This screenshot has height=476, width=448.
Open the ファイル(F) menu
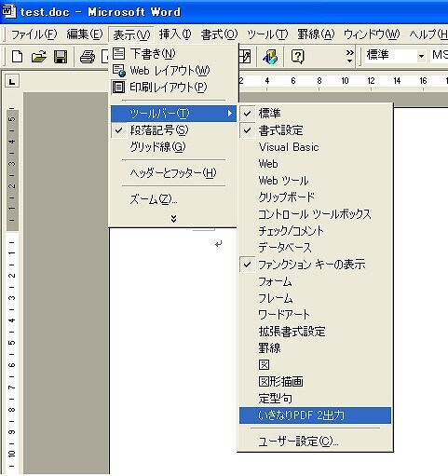pos(34,34)
